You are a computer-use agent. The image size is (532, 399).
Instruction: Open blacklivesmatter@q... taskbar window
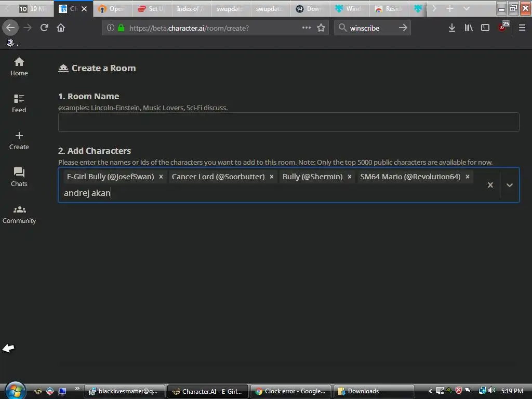point(124,391)
